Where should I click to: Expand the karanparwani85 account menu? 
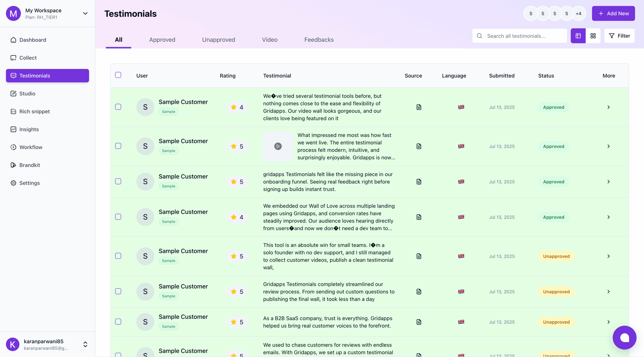pos(85,344)
